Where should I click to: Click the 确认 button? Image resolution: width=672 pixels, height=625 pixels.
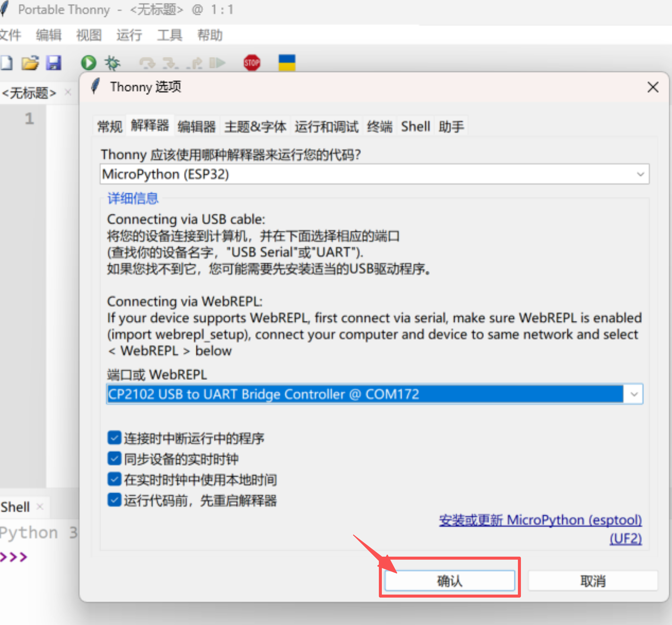(450, 581)
